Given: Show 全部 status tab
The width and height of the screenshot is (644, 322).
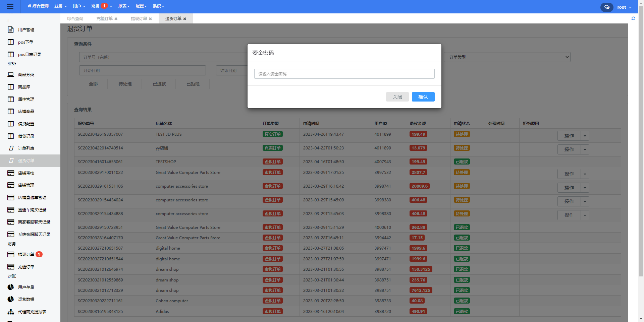Looking at the screenshot, I should [93, 84].
